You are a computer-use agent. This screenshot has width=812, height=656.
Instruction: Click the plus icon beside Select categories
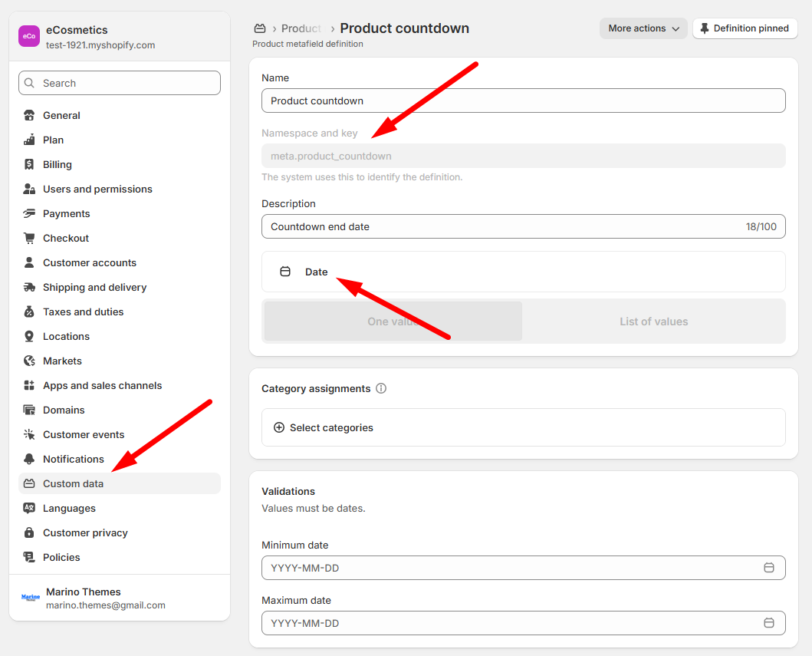coord(279,427)
